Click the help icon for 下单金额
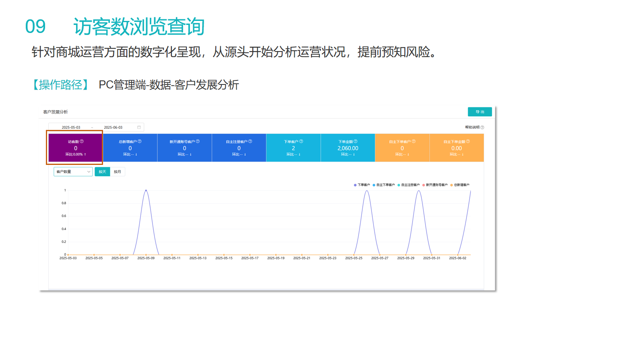Viewport: 644px width, 362px height. [x=355, y=141]
